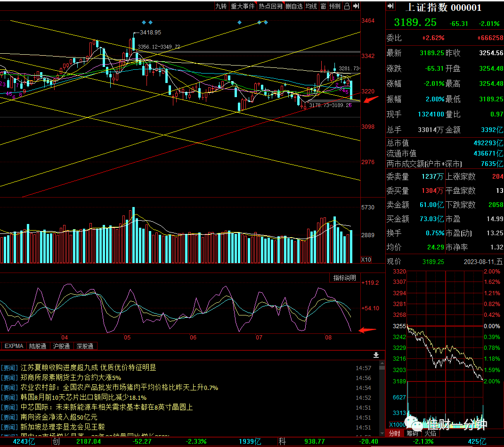The image size is (504, 447).
Task: Open the 热点回溯 dropdown
Action: coord(271,6)
